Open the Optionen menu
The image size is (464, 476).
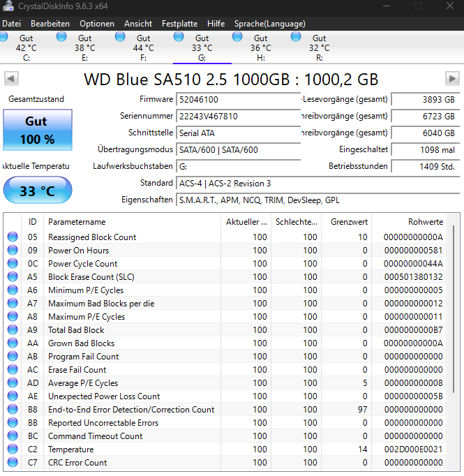click(97, 24)
